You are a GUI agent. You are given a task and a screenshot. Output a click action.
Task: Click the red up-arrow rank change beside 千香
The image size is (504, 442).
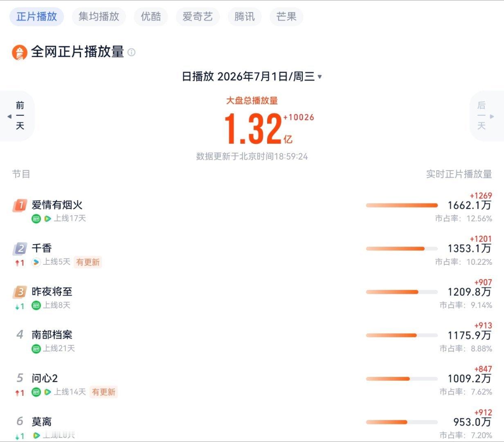(x=20, y=263)
